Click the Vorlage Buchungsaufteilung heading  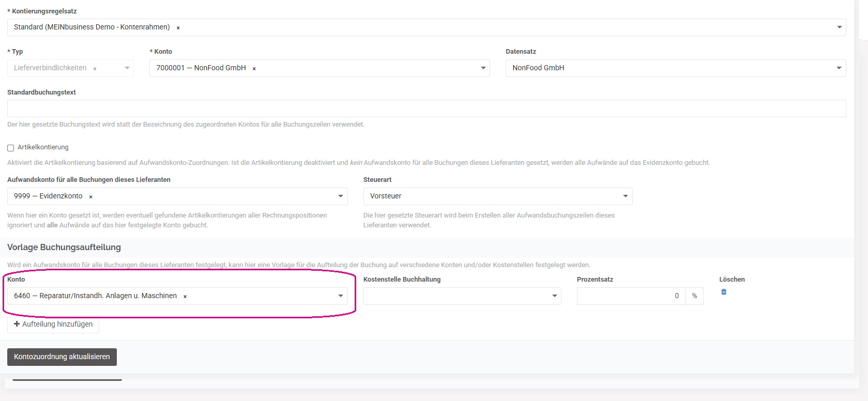point(64,247)
